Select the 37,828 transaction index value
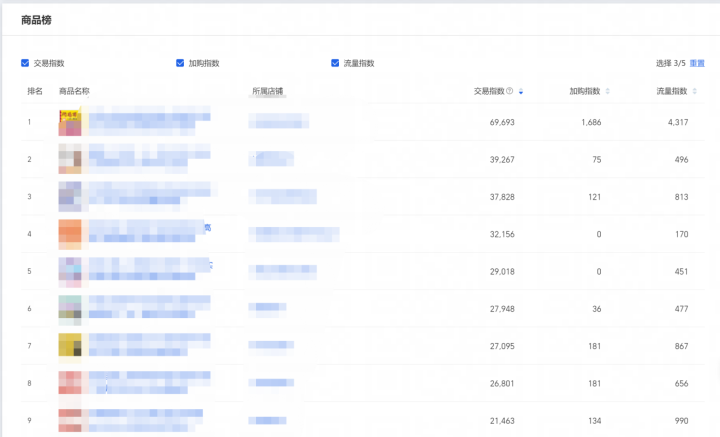The width and height of the screenshot is (720, 437). tap(502, 197)
